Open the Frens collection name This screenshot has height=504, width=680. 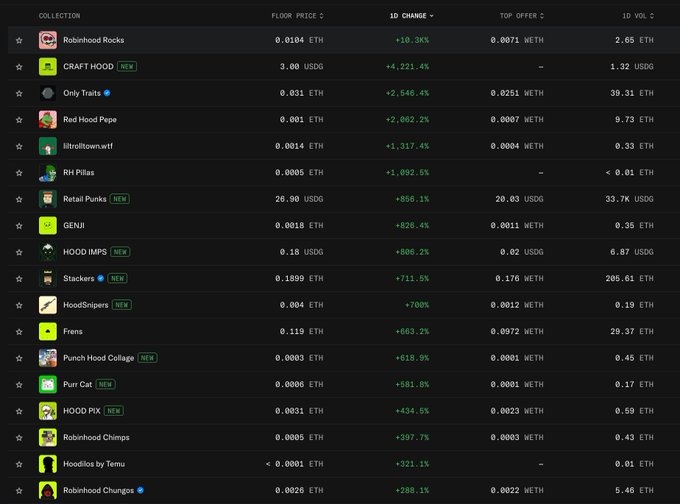point(73,331)
